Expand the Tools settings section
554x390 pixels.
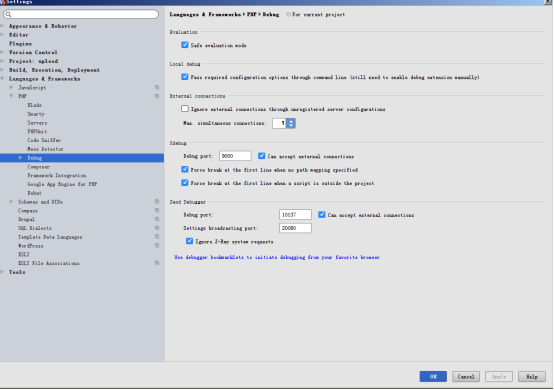[x=2, y=272]
